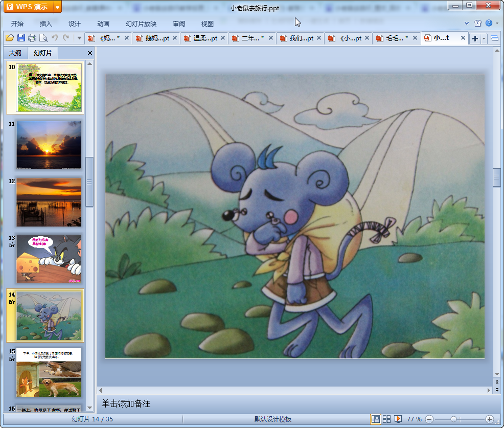
Task: Click the notes field 单击添加备注
Action: point(126,403)
